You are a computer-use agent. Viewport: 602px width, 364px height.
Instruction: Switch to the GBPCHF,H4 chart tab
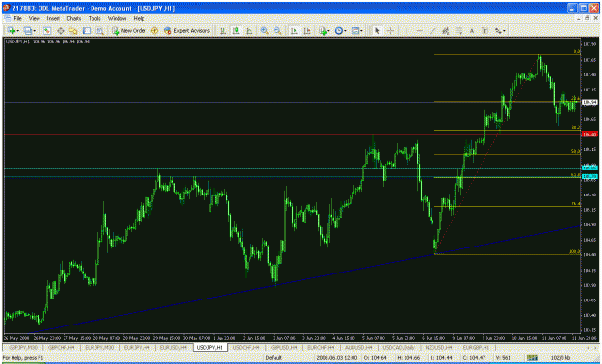click(62, 347)
